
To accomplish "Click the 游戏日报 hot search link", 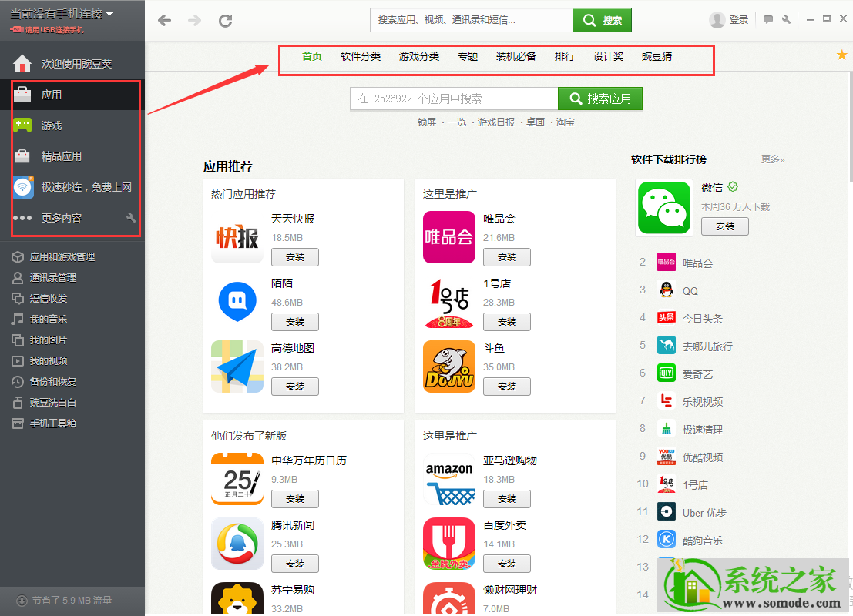I will pos(496,122).
